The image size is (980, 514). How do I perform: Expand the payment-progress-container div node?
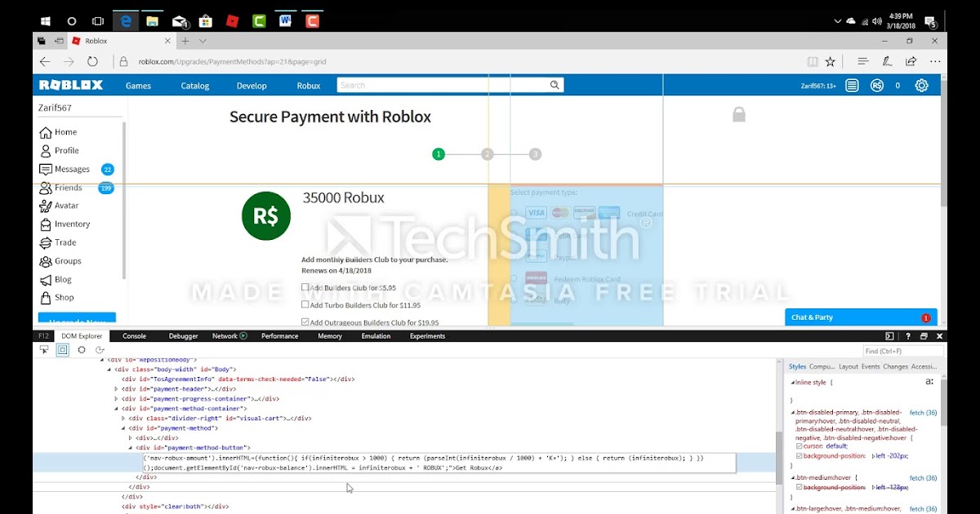(116, 399)
